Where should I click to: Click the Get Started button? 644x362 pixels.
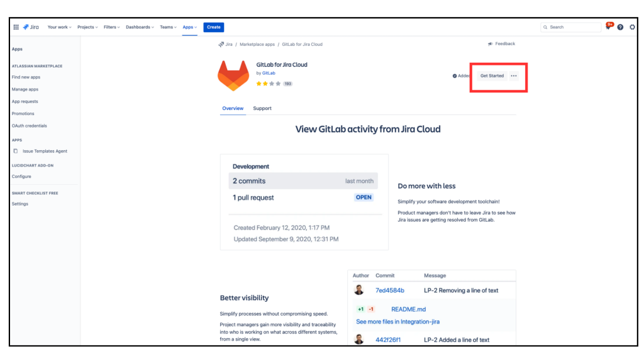492,76
